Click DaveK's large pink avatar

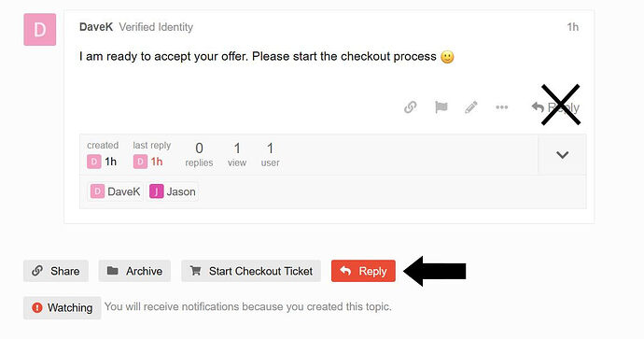[x=40, y=30]
